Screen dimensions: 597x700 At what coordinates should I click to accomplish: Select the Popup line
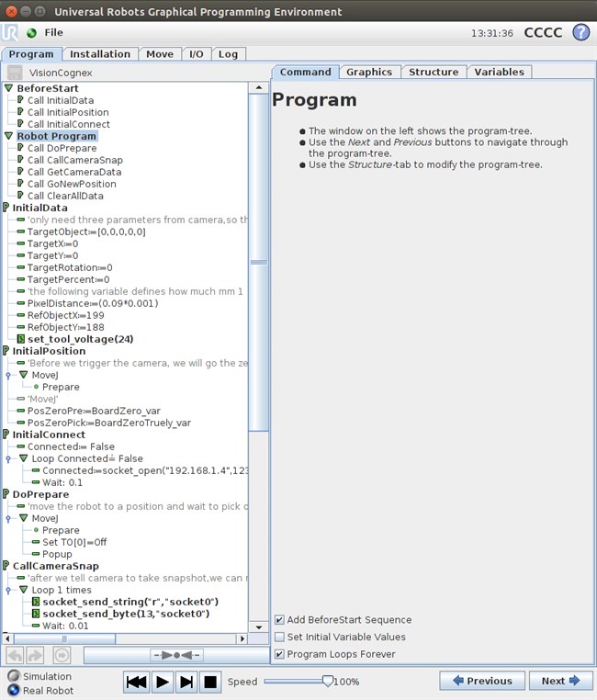57,554
